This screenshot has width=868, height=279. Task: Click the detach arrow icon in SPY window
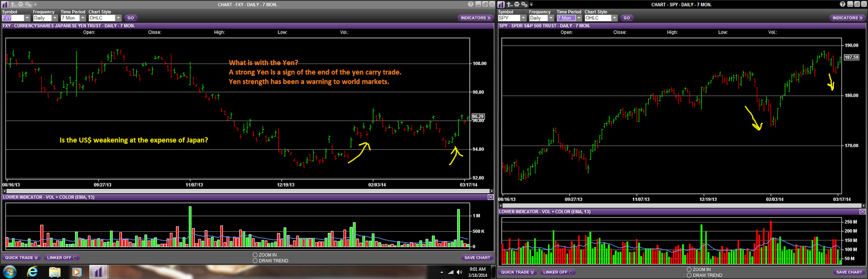click(509, 4)
